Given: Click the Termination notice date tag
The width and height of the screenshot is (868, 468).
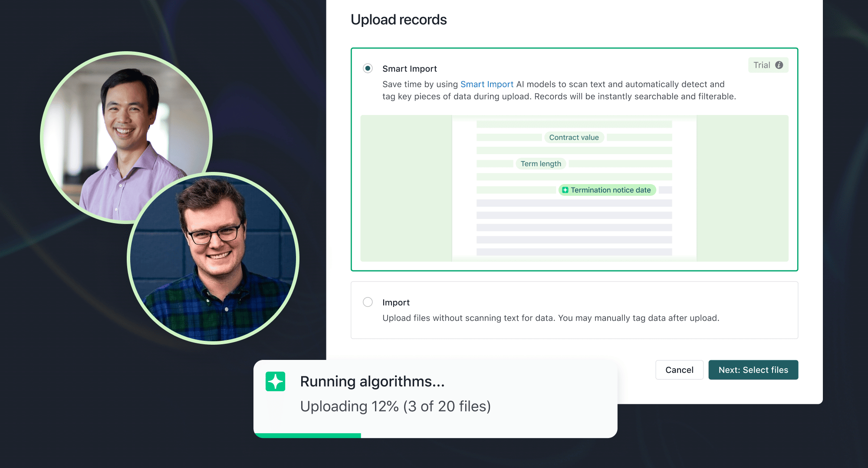Looking at the screenshot, I should pos(607,190).
